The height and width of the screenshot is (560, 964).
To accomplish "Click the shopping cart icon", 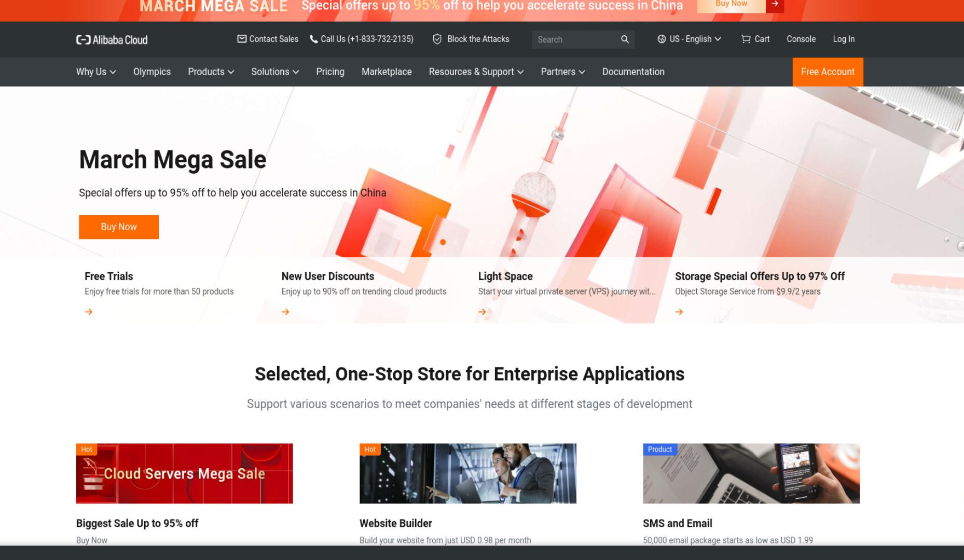I will pyautogui.click(x=746, y=39).
